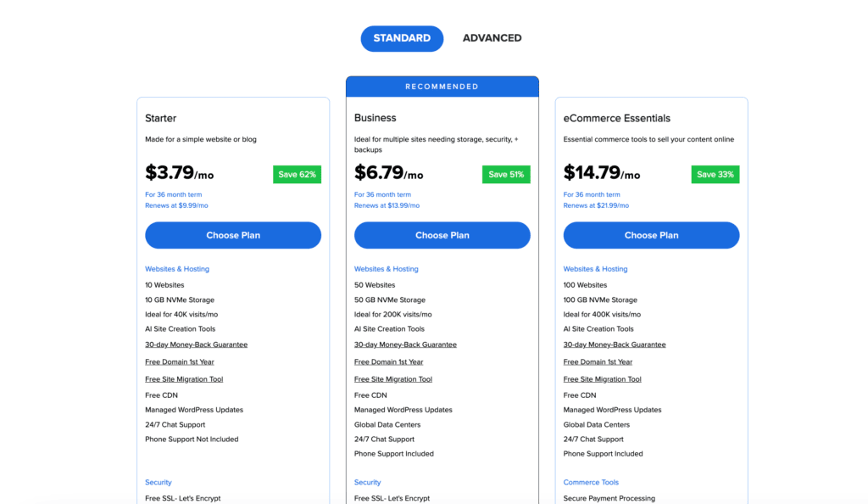
Task: Click the RECOMMENDED banner above Business
Action: click(442, 87)
